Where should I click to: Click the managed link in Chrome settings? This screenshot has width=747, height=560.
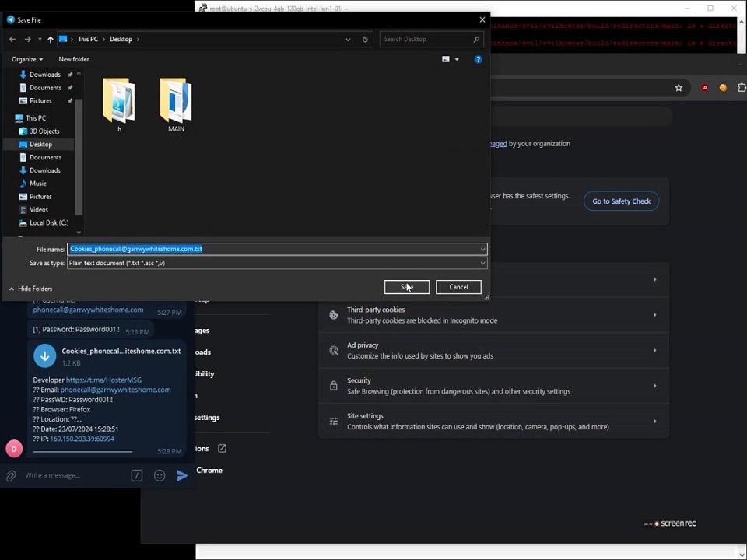[498, 143]
